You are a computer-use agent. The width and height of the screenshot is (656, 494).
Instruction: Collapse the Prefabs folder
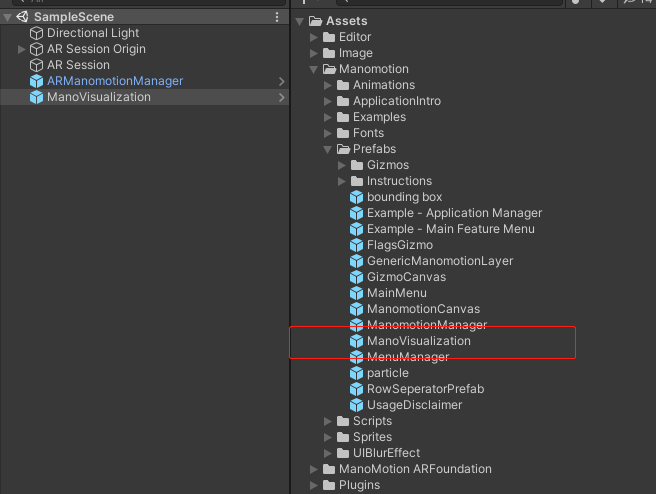point(328,149)
